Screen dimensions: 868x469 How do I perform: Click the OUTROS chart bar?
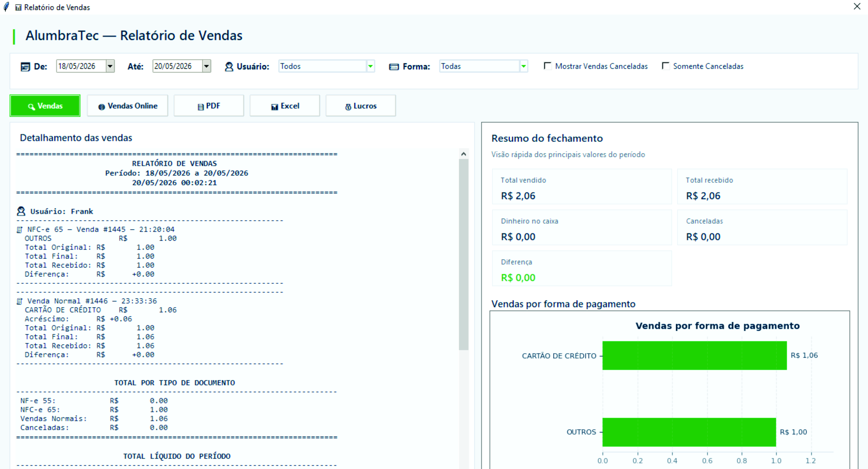tap(689, 432)
